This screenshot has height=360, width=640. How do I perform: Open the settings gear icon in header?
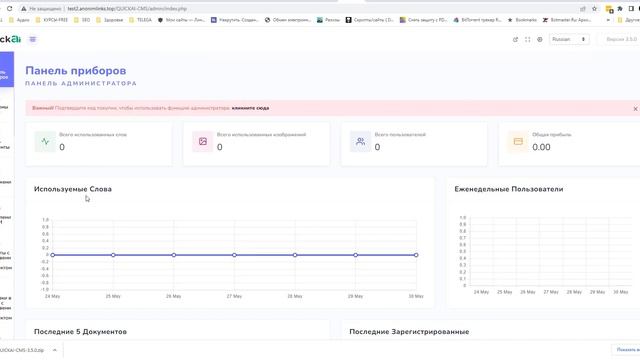coord(540,40)
